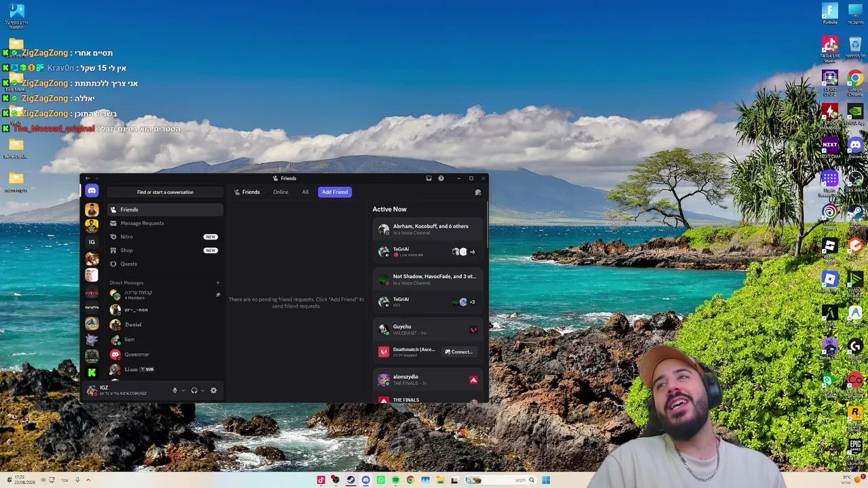Open the green K Kick server icon

point(92,371)
